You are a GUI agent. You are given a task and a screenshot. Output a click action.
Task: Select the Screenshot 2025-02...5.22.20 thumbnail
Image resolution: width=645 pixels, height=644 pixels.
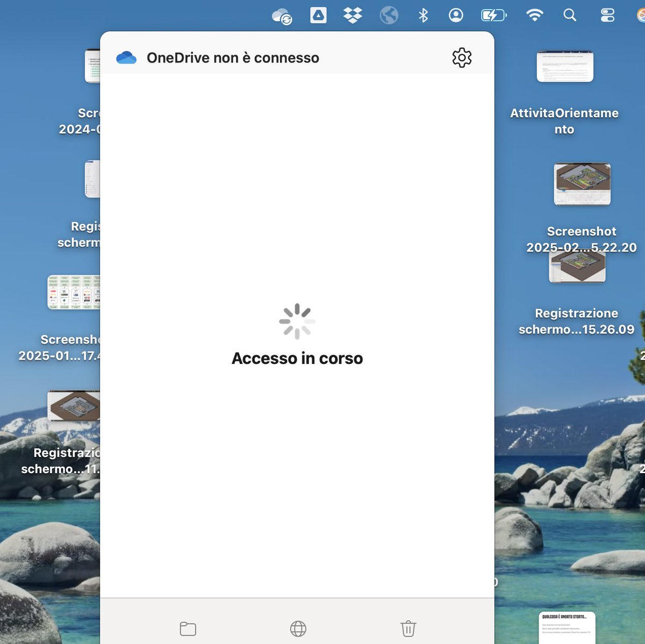582,184
